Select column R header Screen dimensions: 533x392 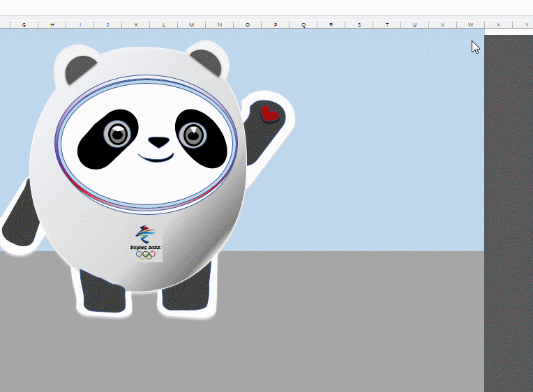[331, 24]
